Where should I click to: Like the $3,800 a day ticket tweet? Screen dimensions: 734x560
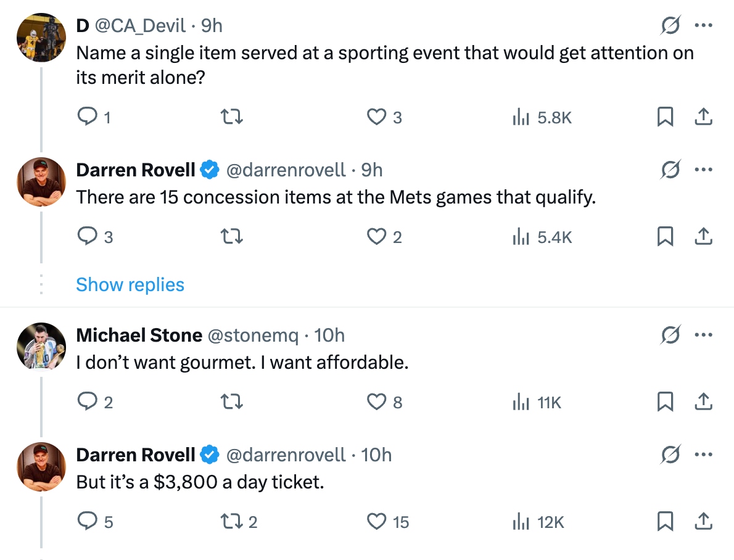point(377,522)
